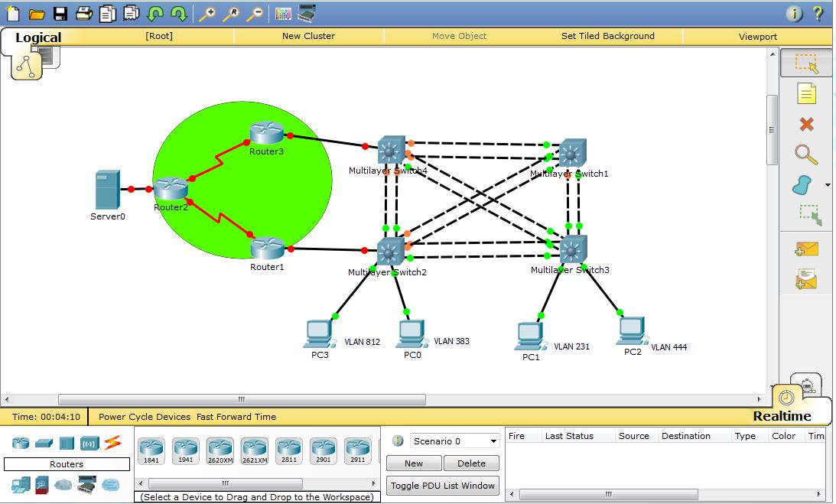Viewport: 836px width, 504px height.
Task: Expand the Draw shape tool dropdown arrow
Action: coord(828,185)
